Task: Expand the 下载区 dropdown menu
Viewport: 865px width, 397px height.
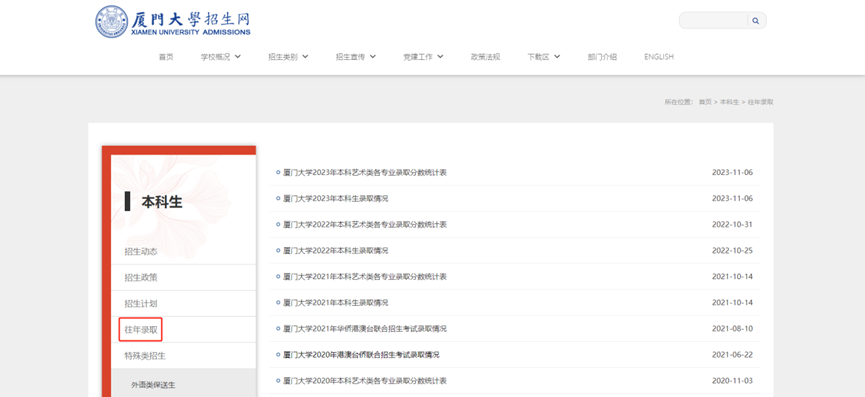Action: coord(543,57)
